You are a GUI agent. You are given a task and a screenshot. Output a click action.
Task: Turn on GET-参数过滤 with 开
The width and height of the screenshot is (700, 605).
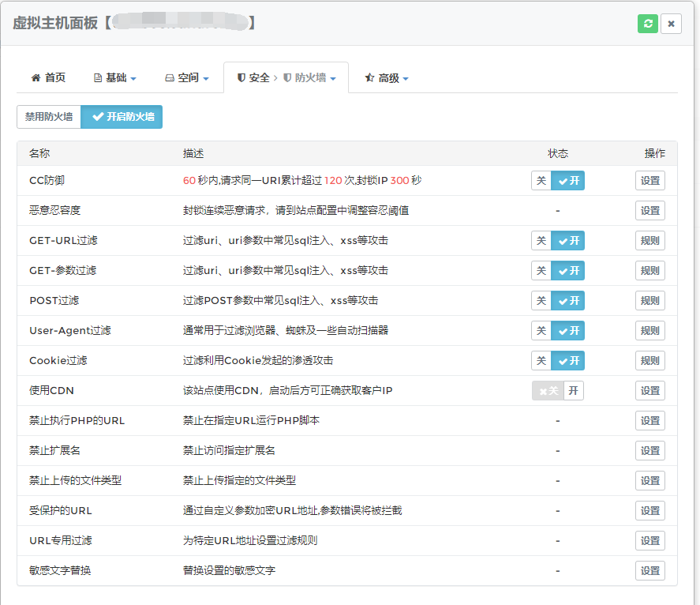(568, 270)
